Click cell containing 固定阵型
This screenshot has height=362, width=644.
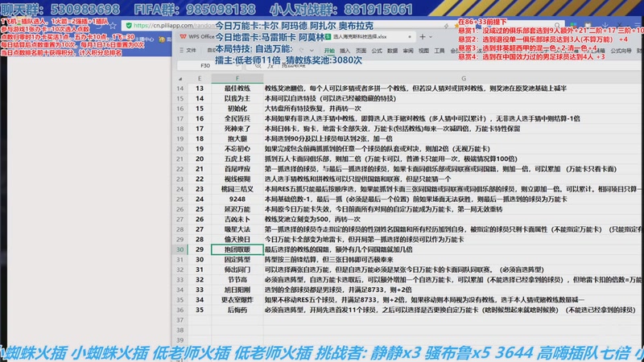tap(237, 259)
